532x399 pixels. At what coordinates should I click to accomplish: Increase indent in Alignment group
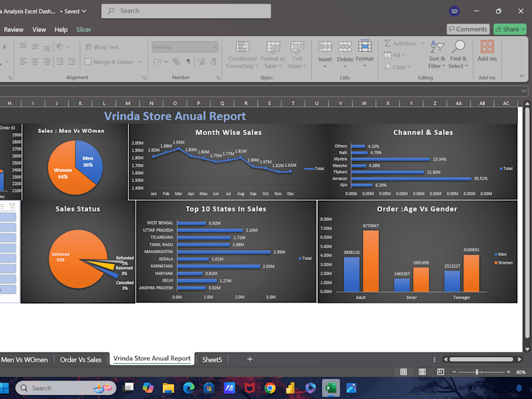pos(72,61)
